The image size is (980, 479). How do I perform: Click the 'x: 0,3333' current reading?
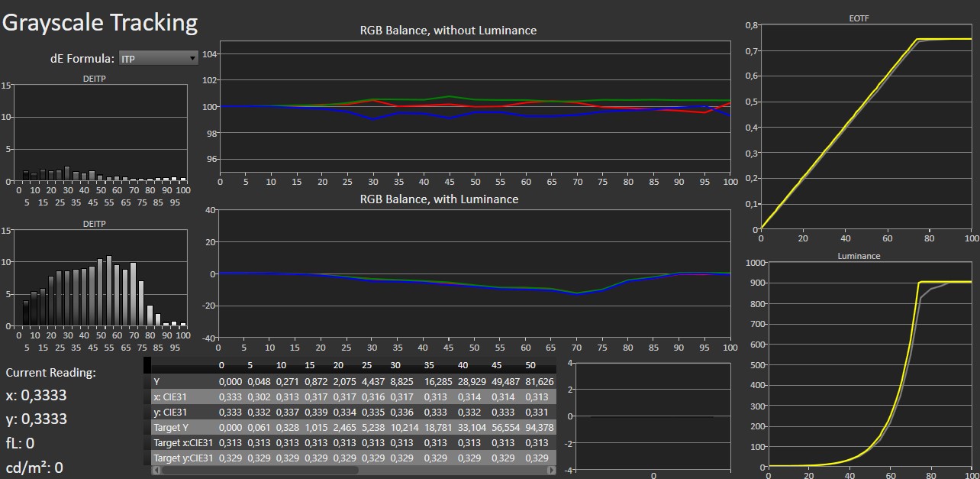point(36,395)
